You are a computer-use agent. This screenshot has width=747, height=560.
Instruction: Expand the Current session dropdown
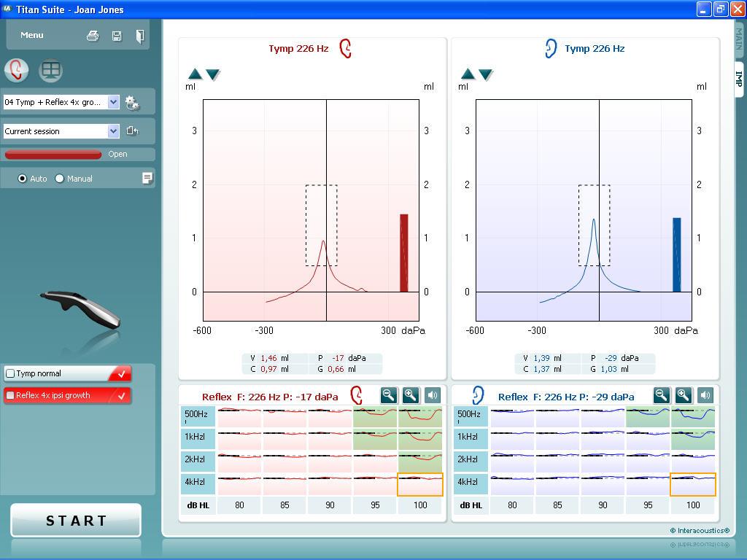point(113,131)
